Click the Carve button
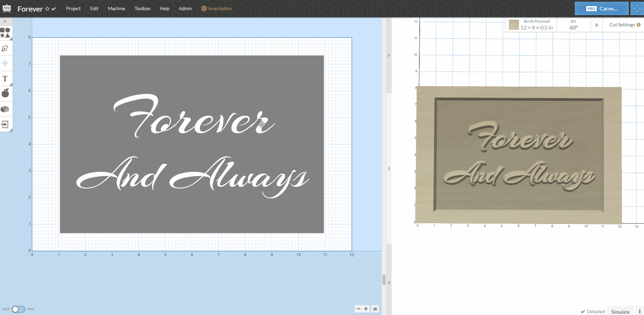Screen dimensions: 644x315 [601, 8]
